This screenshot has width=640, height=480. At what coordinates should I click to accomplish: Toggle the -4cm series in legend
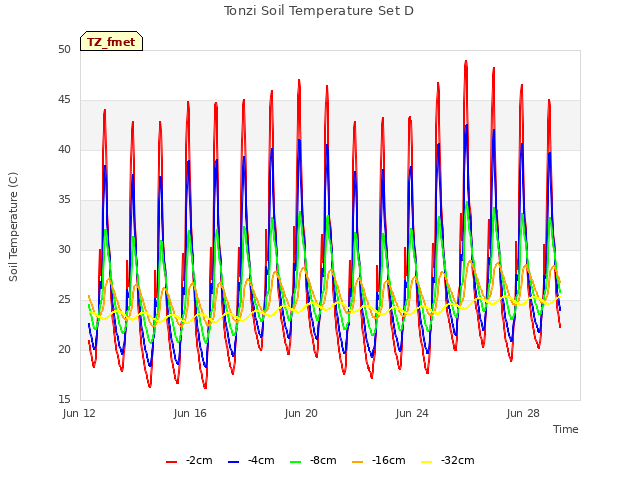tap(251, 460)
